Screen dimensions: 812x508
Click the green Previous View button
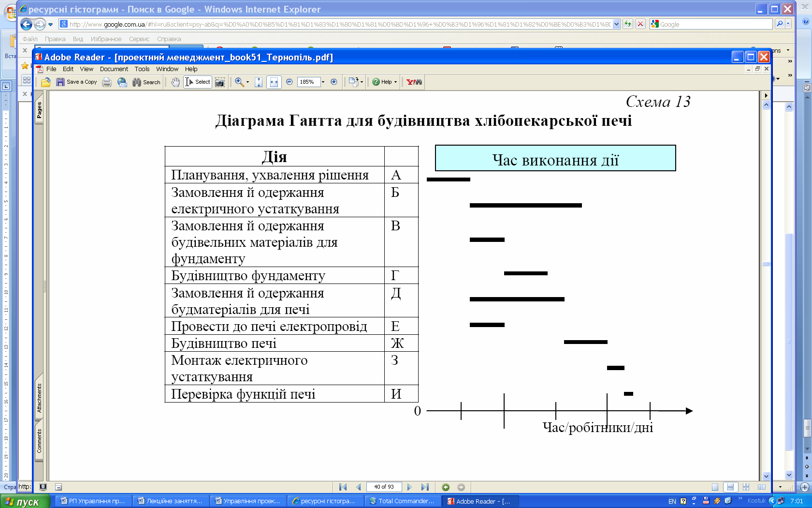(446, 487)
